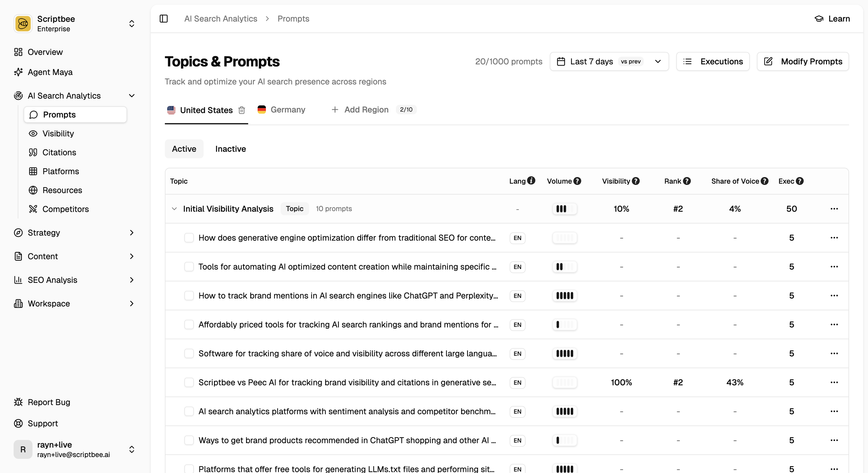
Task: Click the Lang column info icon
Action: [x=531, y=181]
